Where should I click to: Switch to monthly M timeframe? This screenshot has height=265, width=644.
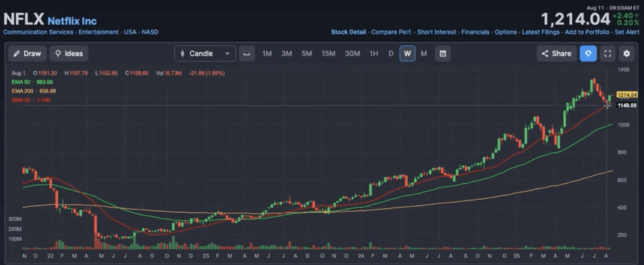pyautogui.click(x=424, y=54)
